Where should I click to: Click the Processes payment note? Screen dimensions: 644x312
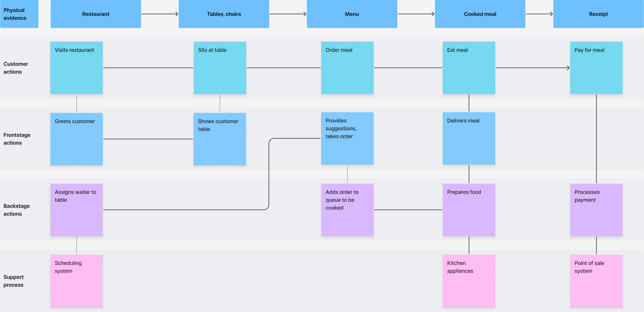pos(596,210)
